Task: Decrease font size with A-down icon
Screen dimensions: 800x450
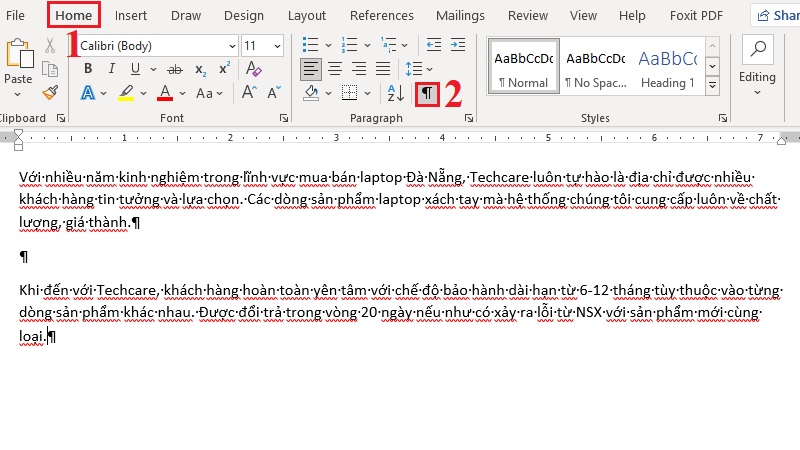Action: [x=273, y=93]
